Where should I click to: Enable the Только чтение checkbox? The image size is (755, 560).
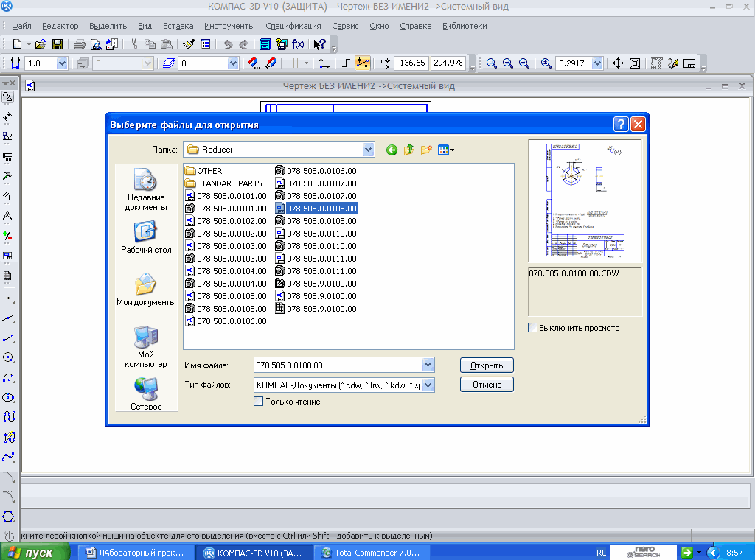tap(259, 402)
